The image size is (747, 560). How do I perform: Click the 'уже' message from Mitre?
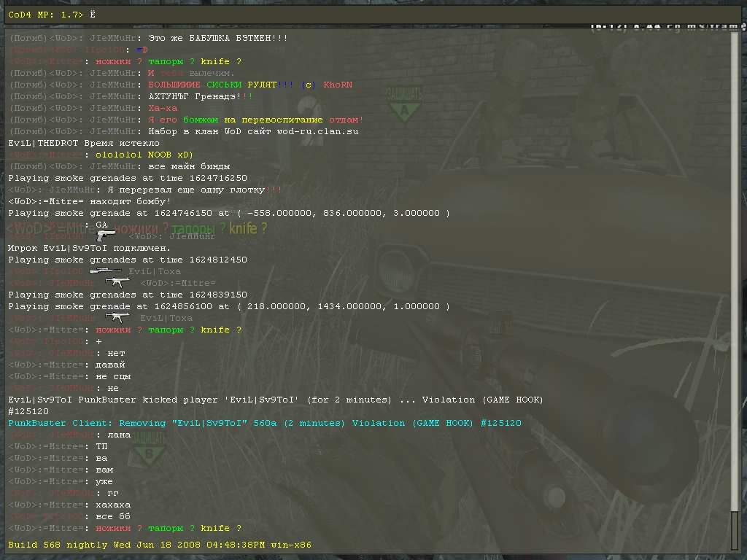click(104, 481)
